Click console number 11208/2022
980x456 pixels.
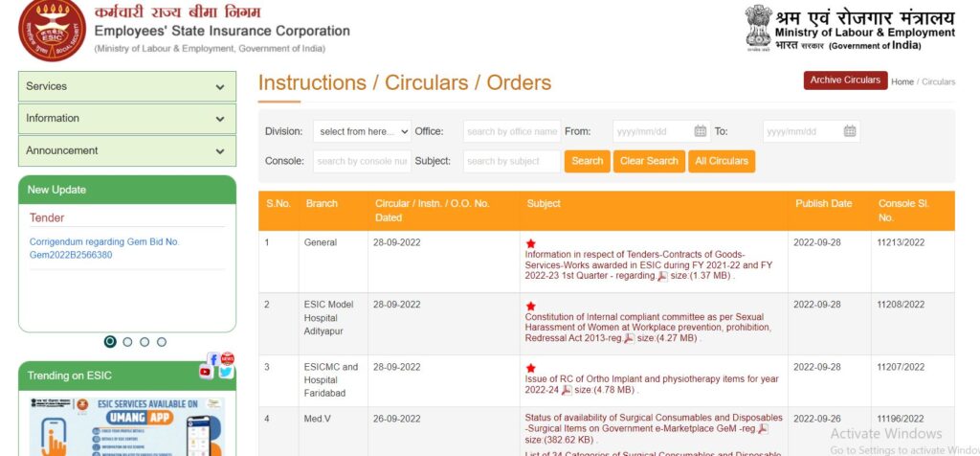tap(900, 305)
